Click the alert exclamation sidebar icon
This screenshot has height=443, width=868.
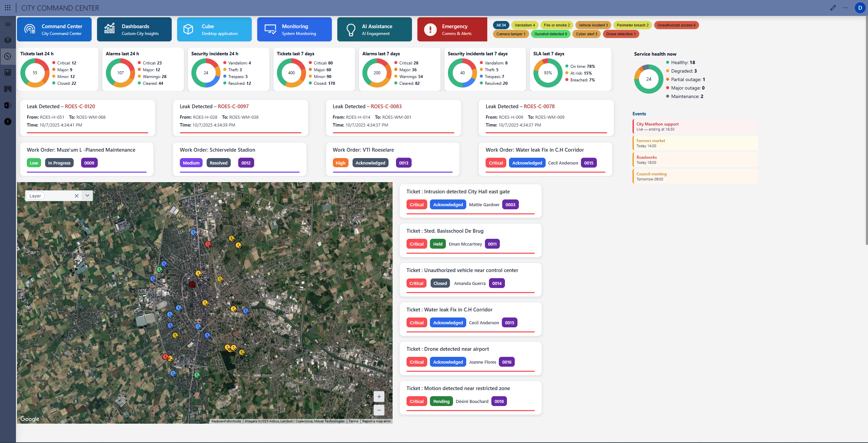click(x=8, y=122)
